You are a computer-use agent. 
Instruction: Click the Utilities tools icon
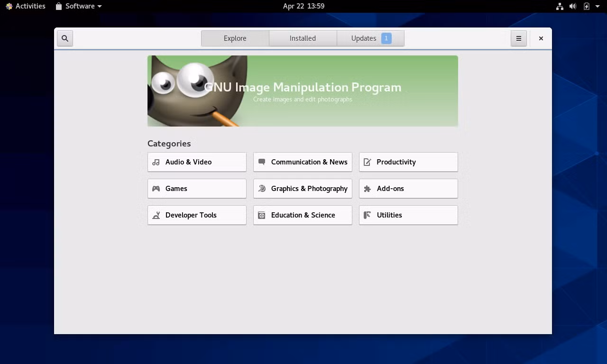[x=367, y=215]
